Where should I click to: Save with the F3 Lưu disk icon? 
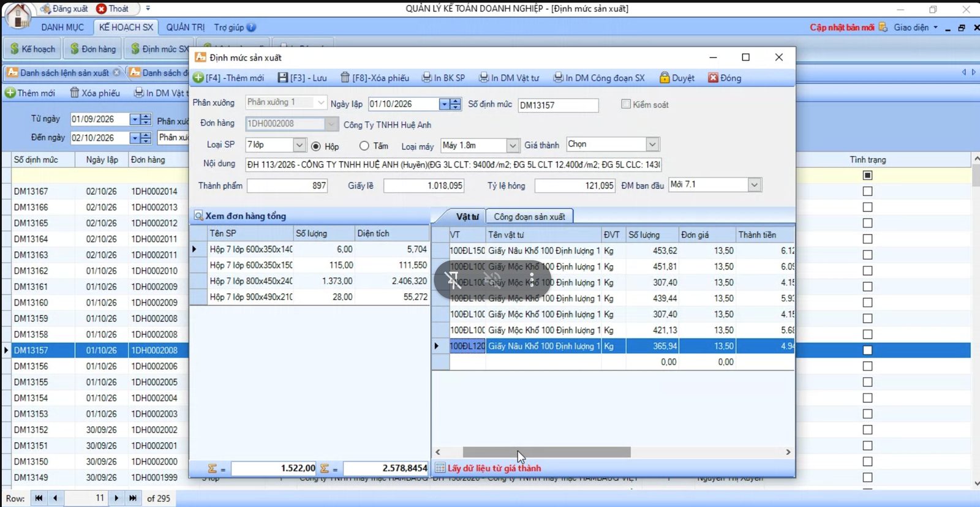click(x=282, y=78)
